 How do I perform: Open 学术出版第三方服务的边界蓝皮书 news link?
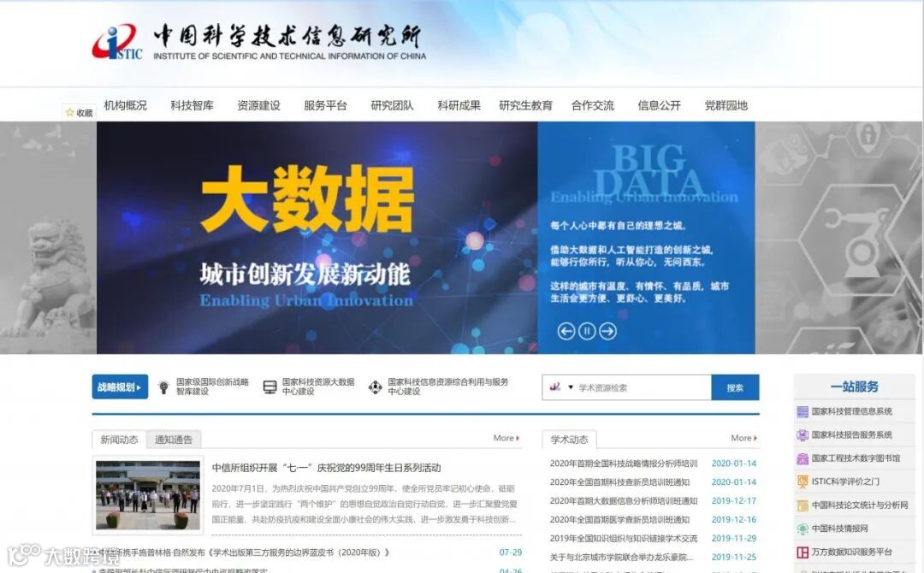pyautogui.click(x=244, y=552)
